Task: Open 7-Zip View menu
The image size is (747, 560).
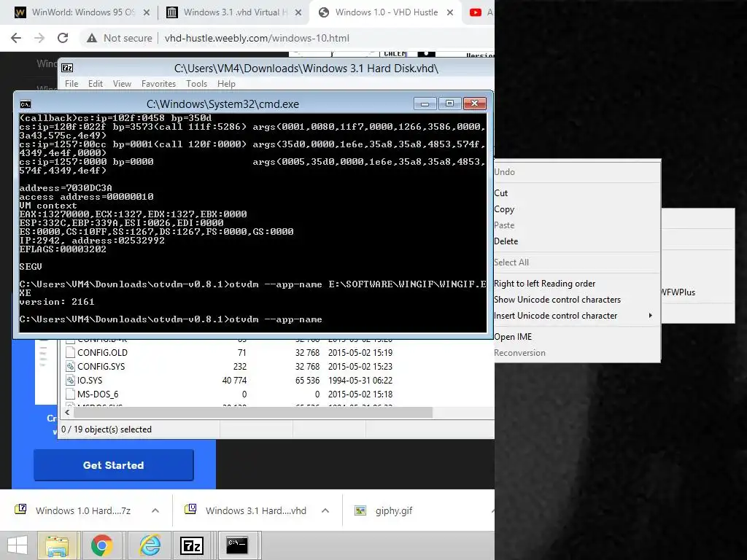Action: click(122, 84)
